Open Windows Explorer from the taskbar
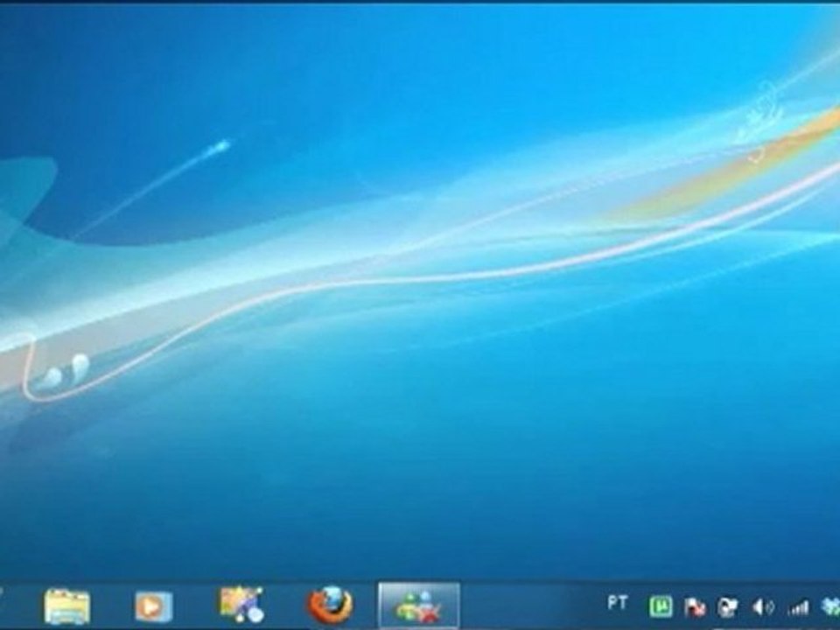The width and height of the screenshot is (840, 630). point(67,606)
